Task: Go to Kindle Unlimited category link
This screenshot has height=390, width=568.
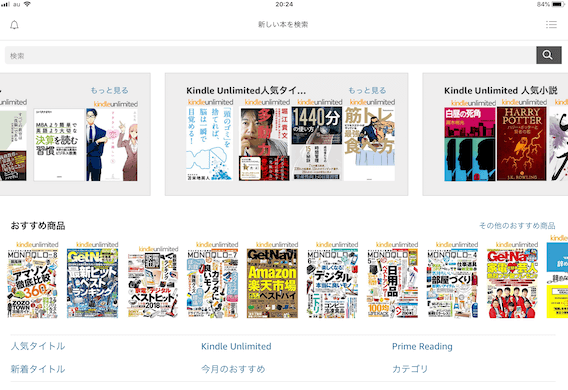Action: pos(236,346)
